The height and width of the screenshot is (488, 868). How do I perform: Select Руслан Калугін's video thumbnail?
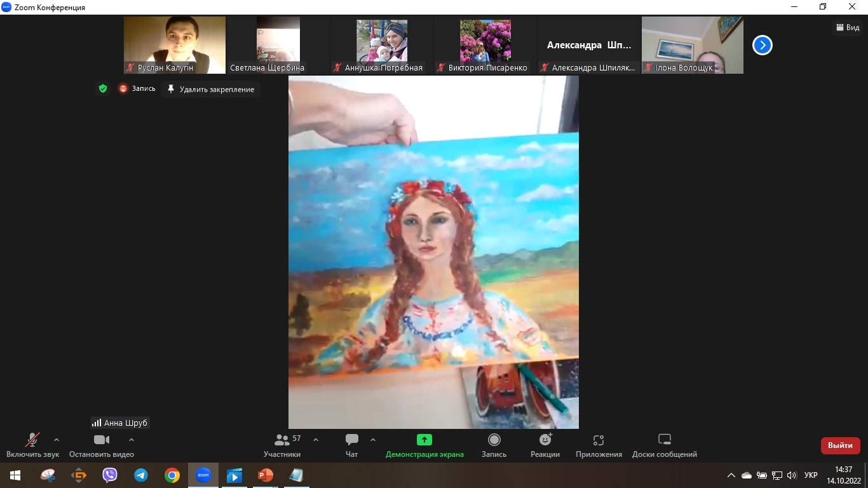174,44
